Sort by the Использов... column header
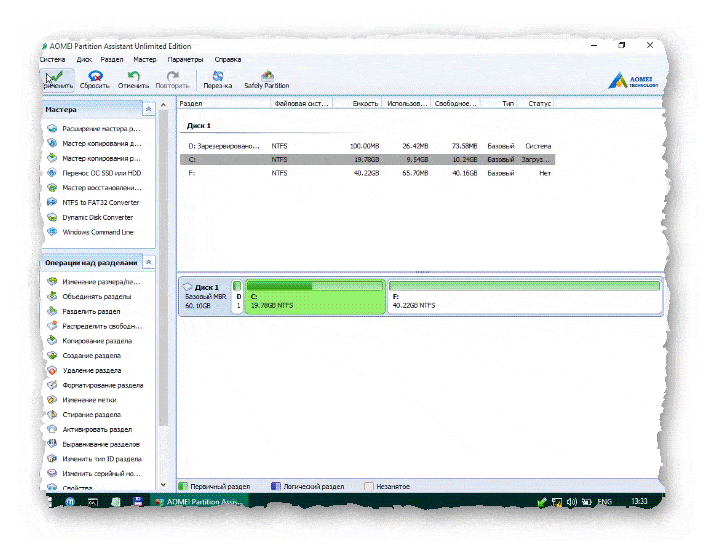 406,104
